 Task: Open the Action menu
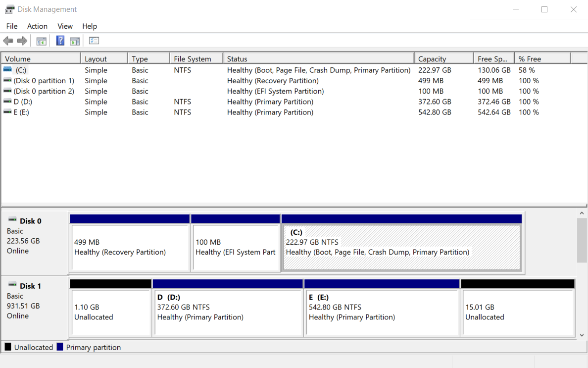pos(37,26)
